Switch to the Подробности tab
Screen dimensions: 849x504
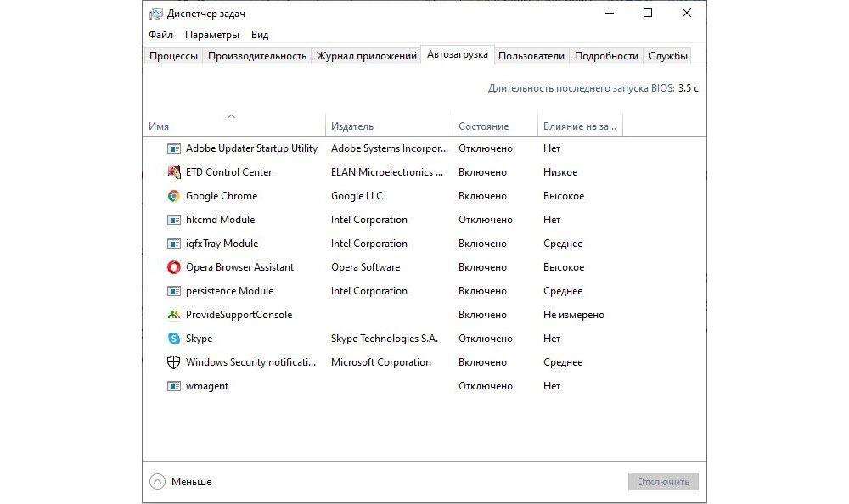606,56
